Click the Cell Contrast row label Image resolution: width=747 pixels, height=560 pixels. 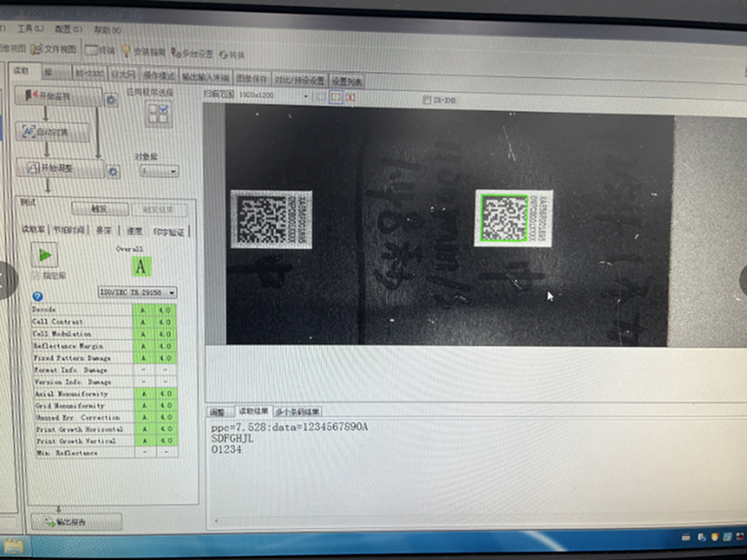58,322
